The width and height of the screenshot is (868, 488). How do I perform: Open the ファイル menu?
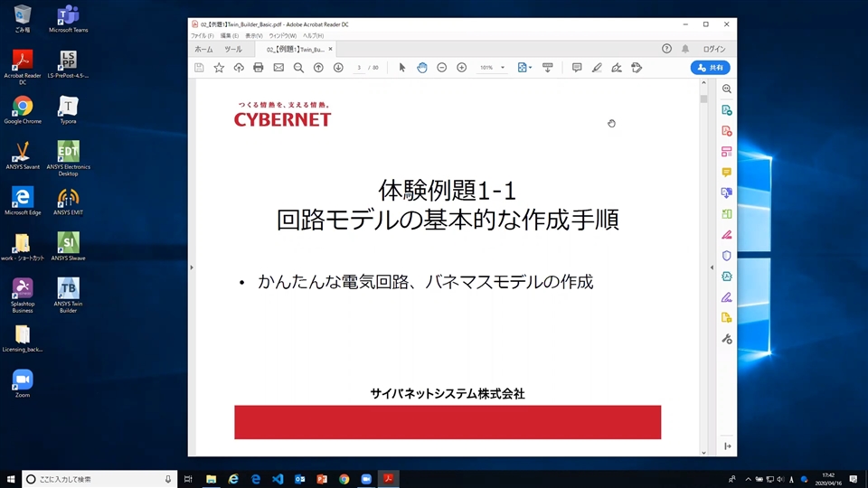(202, 35)
